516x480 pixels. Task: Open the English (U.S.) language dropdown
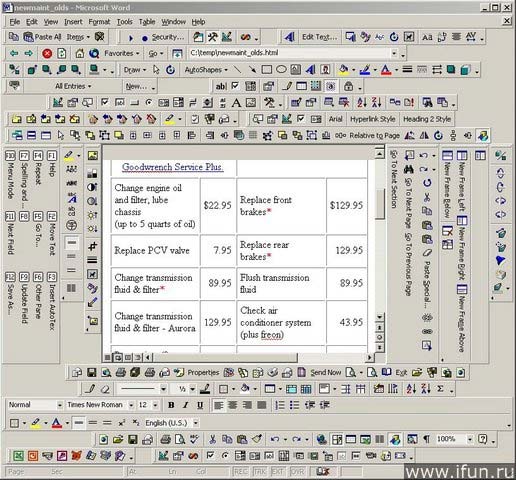coord(196,423)
